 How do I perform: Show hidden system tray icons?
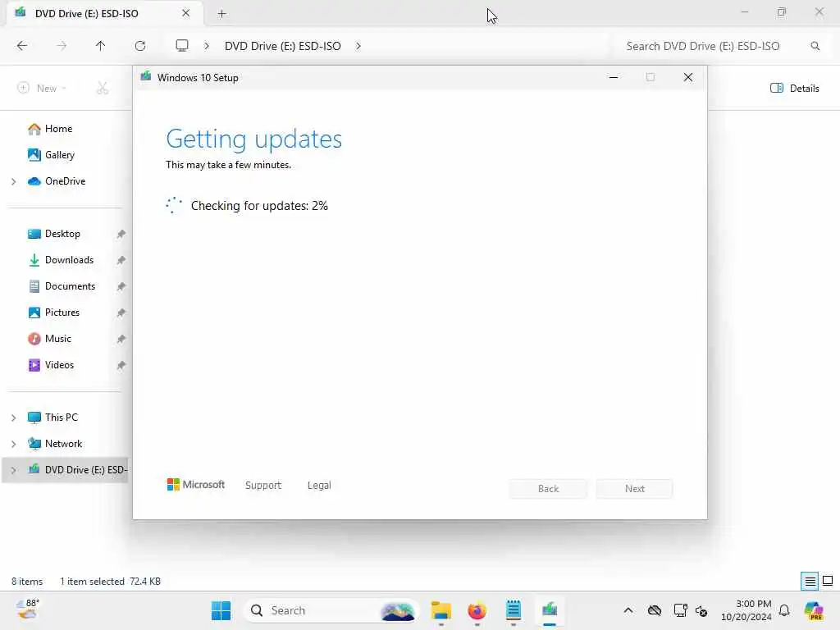tap(628, 610)
